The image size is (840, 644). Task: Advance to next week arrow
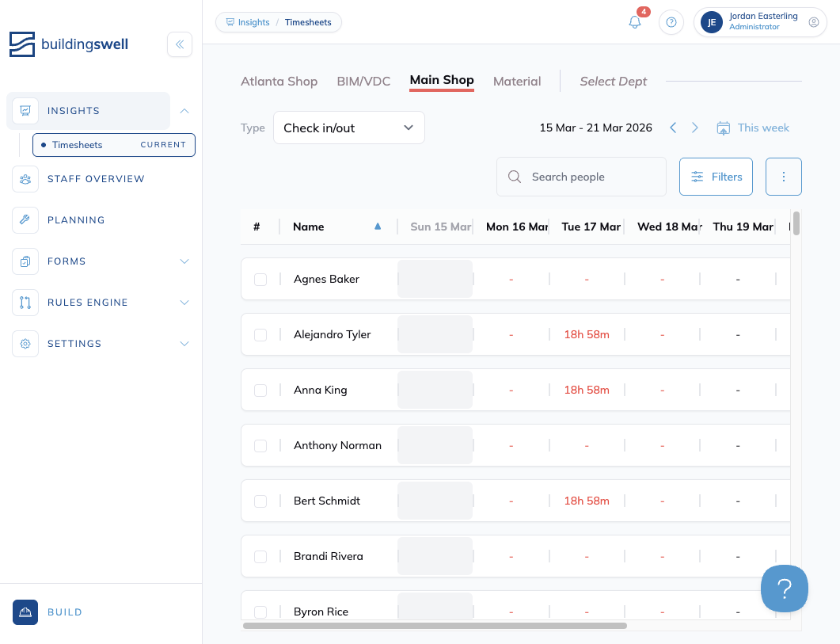695,128
